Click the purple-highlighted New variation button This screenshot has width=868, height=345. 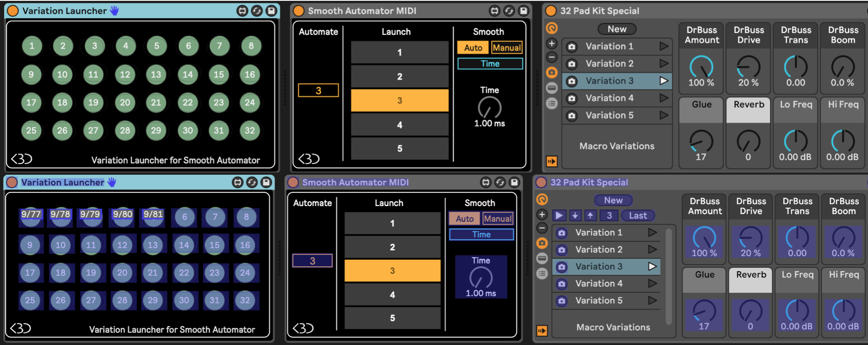(613, 200)
